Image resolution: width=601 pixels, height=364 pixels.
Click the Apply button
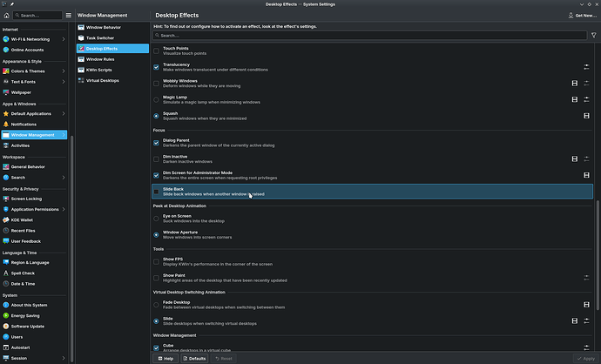click(585, 359)
